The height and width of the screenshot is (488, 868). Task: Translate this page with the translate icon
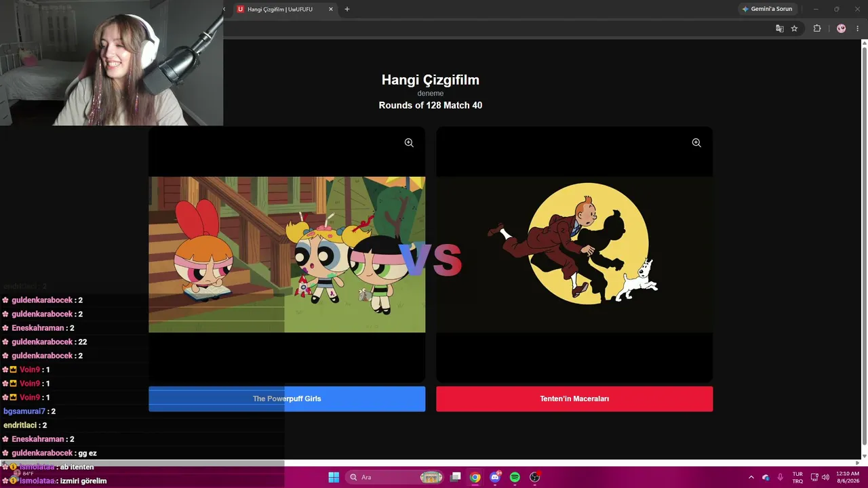tap(780, 28)
